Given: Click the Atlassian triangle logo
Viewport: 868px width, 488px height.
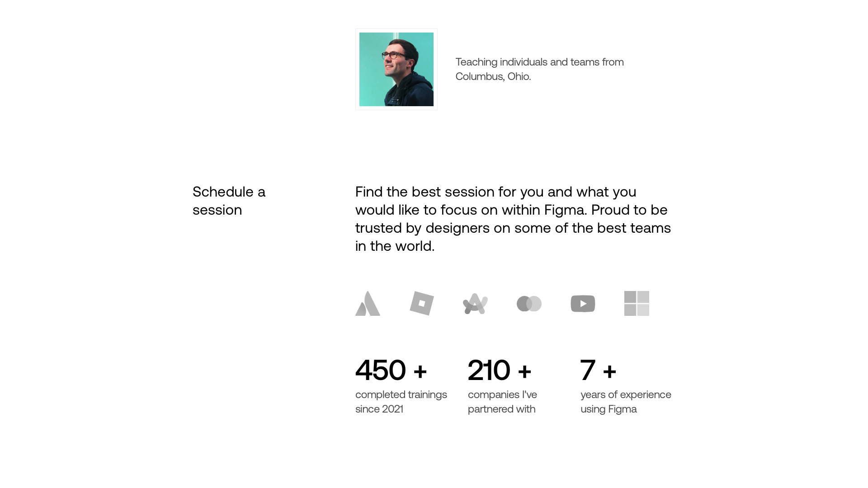Looking at the screenshot, I should [x=368, y=304].
